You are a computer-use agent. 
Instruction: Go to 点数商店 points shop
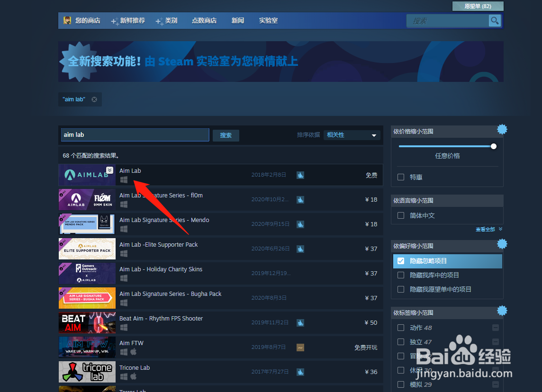click(x=204, y=21)
